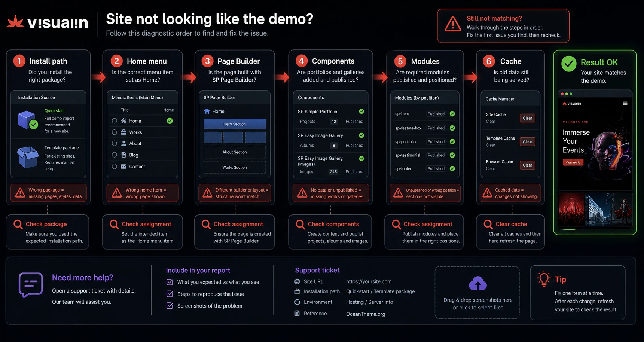Click the Albums count 8 badge
644x342 pixels.
334,145
